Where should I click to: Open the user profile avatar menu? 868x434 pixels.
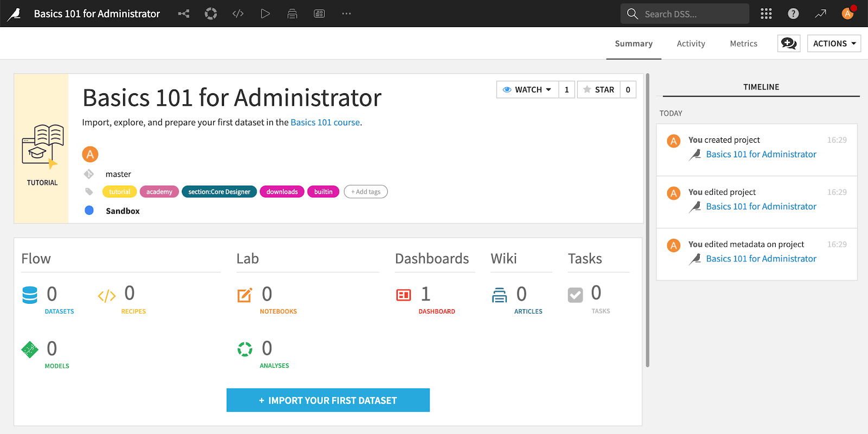847,14
